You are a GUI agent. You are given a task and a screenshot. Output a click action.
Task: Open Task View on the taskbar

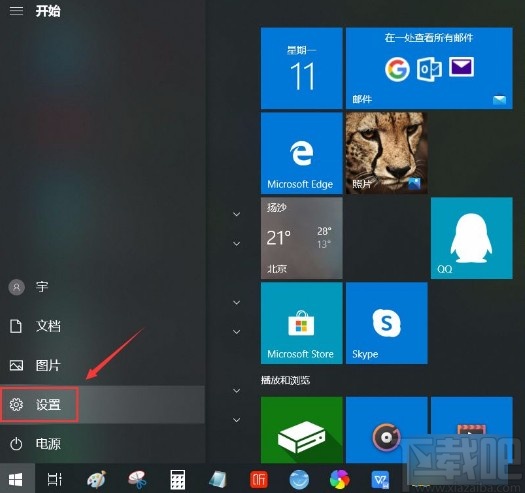(x=55, y=480)
